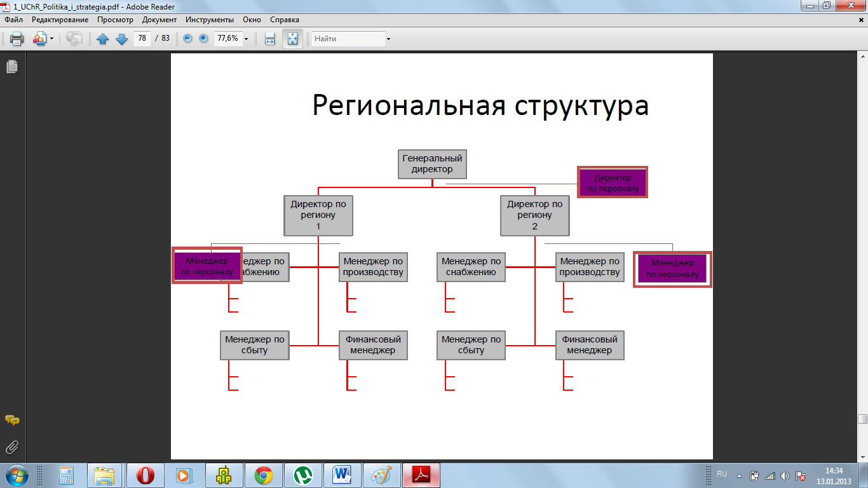Image resolution: width=868 pixels, height=488 pixels.
Task: Open the Инструменты menu
Action: point(210,20)
